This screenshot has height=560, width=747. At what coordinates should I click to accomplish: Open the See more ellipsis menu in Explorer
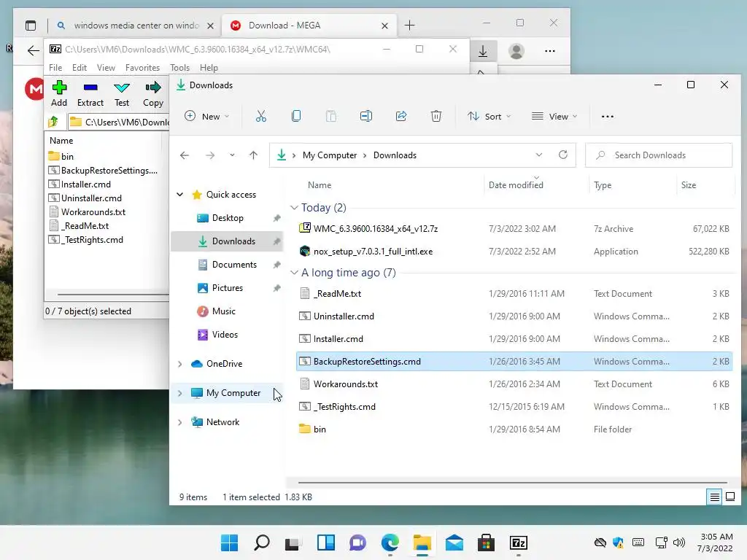tap(608, 116)
